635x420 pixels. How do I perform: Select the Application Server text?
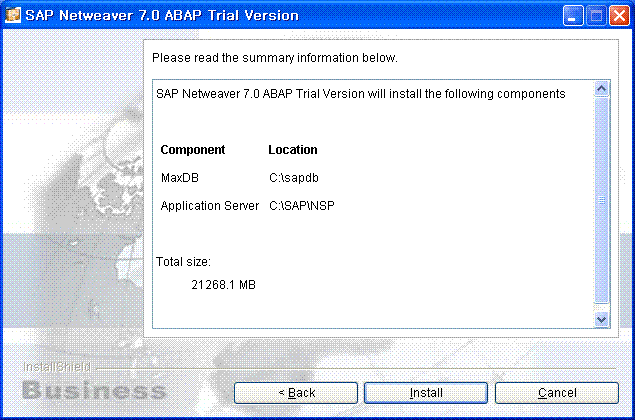tap(210, 206)
